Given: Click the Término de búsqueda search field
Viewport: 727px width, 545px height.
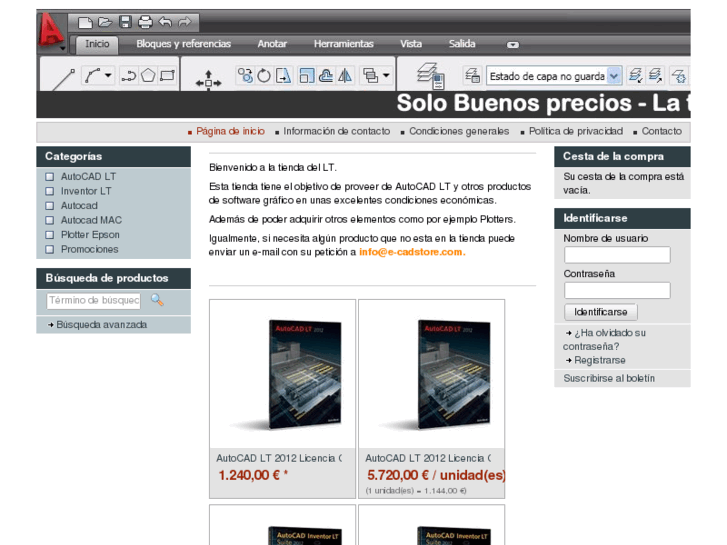Looking at the screenshot, I should pos(93,301).
